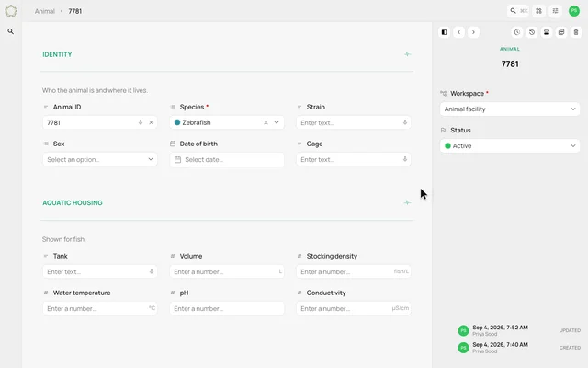Open the Sex dropdown

(x=100, y=159)
